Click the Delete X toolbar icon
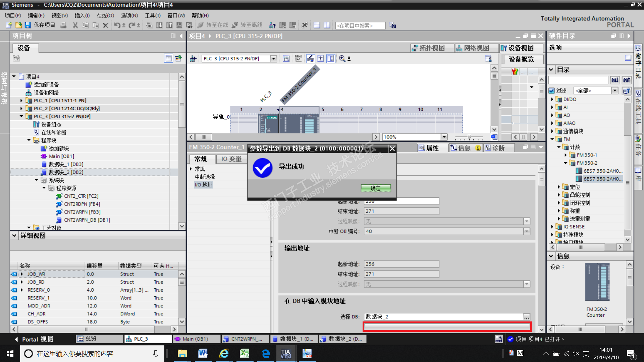This screenshot has height=362, width=644. point(105,25)
